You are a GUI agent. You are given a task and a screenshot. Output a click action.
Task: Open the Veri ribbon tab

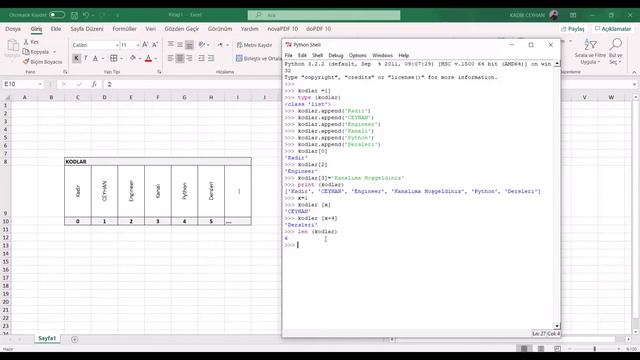point(151,29)
